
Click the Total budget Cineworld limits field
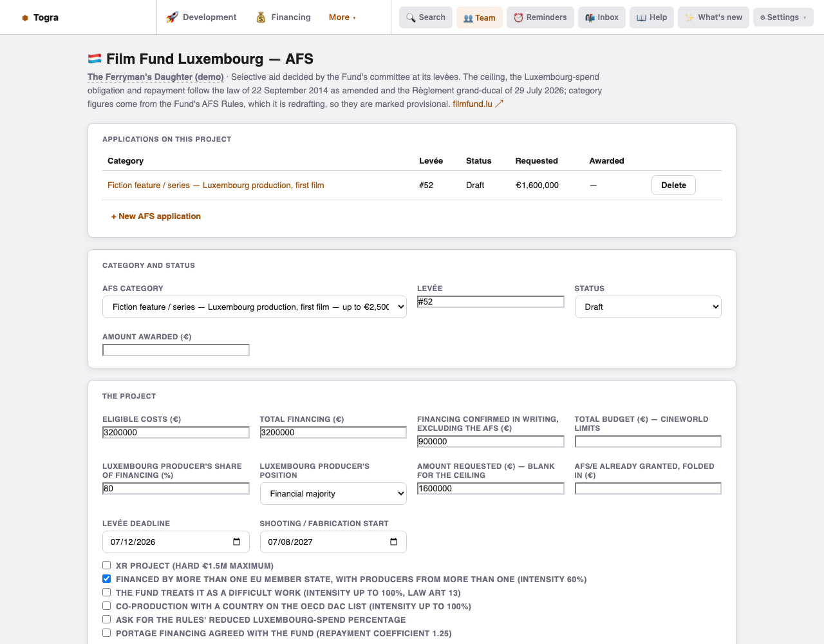click(648, 442)
